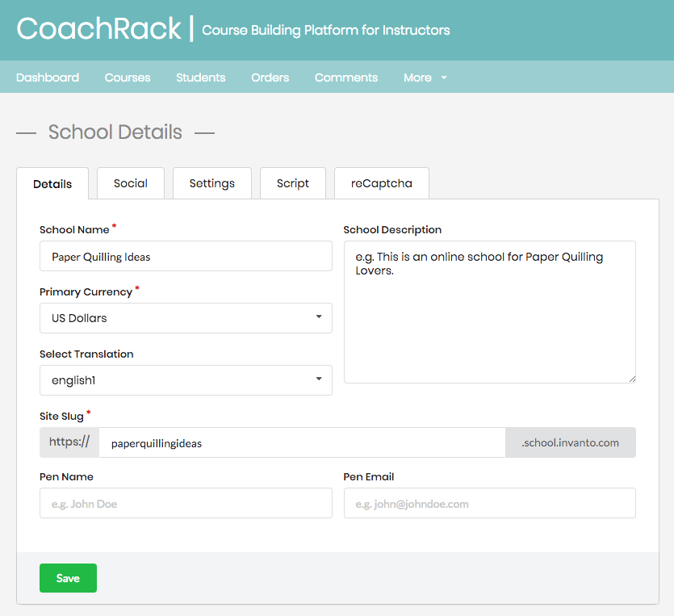Open the Dashboard page
674x616 pixels.
pyautogui.click(x=48, y=78)
